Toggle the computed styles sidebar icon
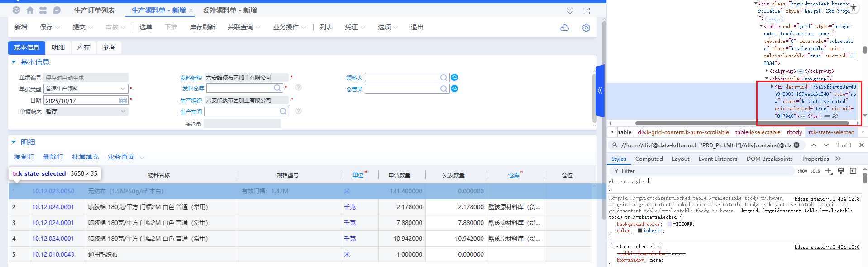 coord(853,171)
